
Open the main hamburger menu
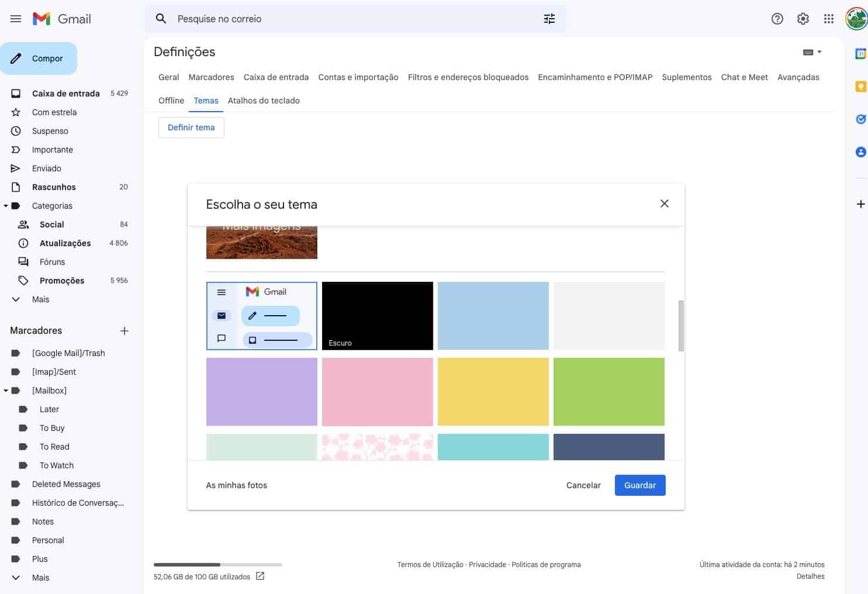pyautogui.click(x=16, y=18)
